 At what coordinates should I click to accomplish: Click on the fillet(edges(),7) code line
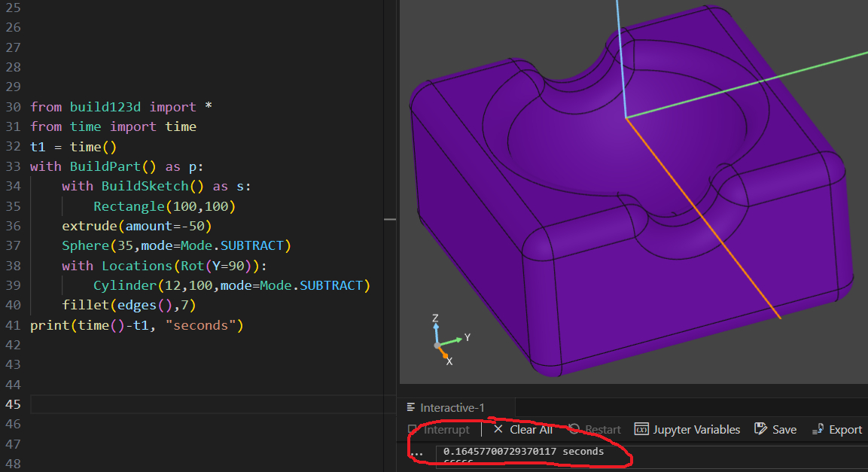129,306
